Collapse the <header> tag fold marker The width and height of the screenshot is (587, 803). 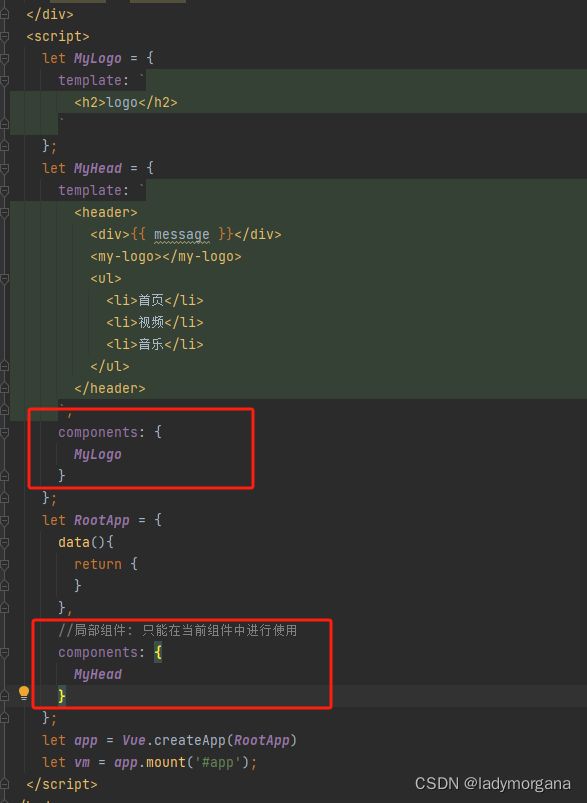pyautogui.click(x=5, y=213)
